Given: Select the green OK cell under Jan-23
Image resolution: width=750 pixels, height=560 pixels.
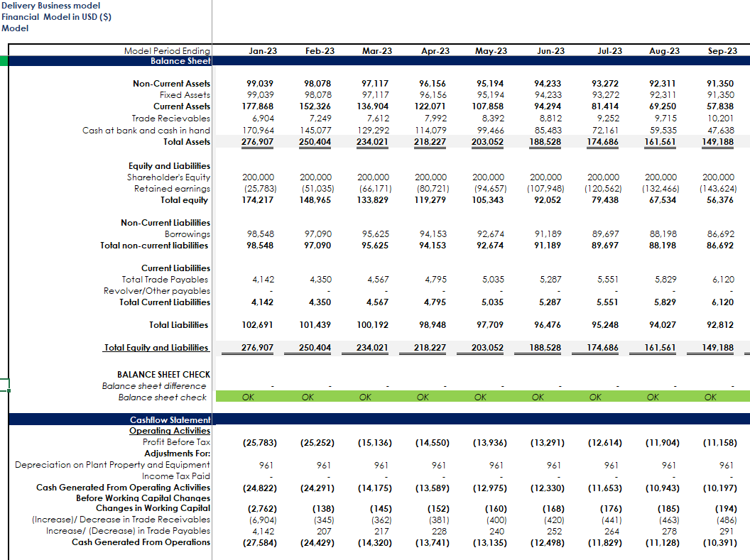Looking at the screenshot, I should 248,397.
